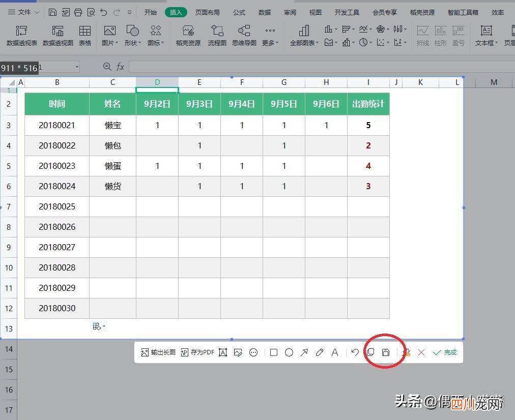
Task: Switch to the 开始 tab
Action: [x=151, y=13]
